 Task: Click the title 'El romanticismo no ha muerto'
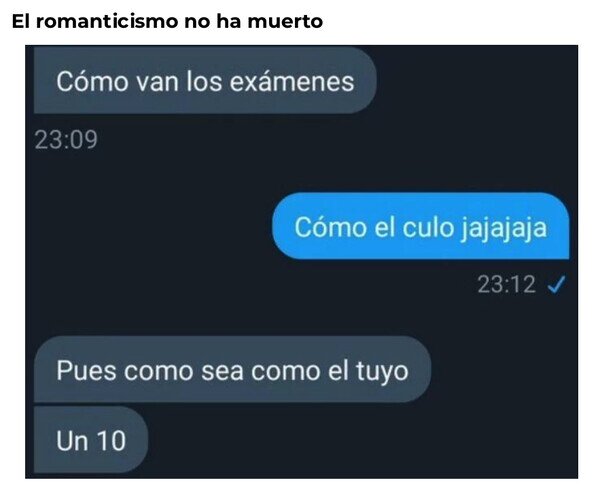pos(167,21)
